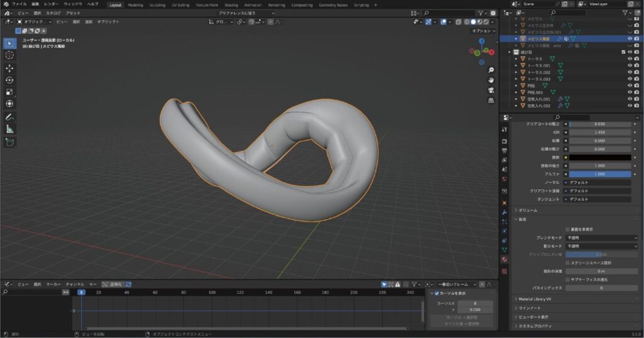This screenshot has height=338, width=644.
Task: Expand ラインアート panel
Action: (530, 308)
